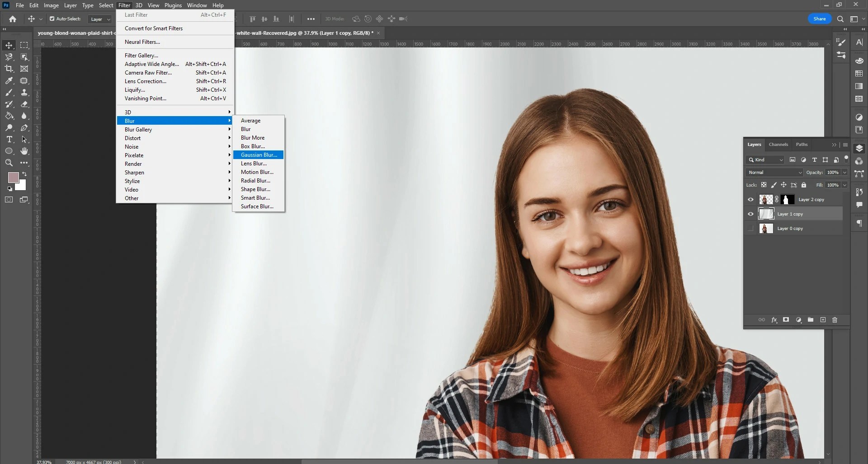This screenshot has height=464, width=868.
Task: Select the Crop tool
Action: [x=9, y=69]
